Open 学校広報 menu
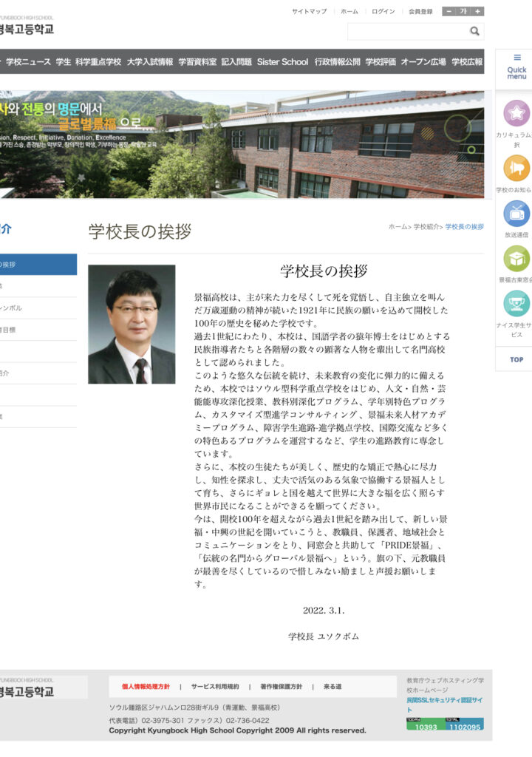The image size is (532, 757). point(467,62)
